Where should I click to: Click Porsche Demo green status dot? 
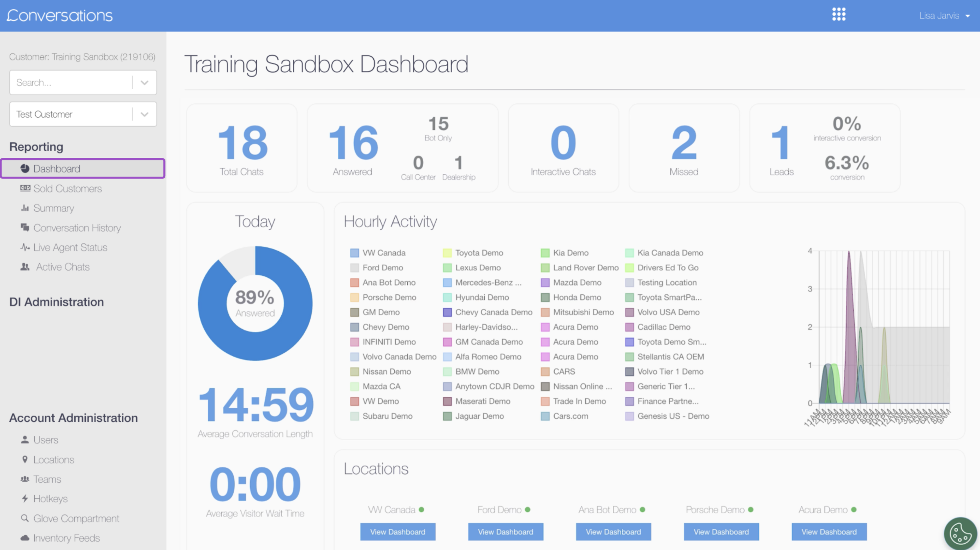(751, 510)
